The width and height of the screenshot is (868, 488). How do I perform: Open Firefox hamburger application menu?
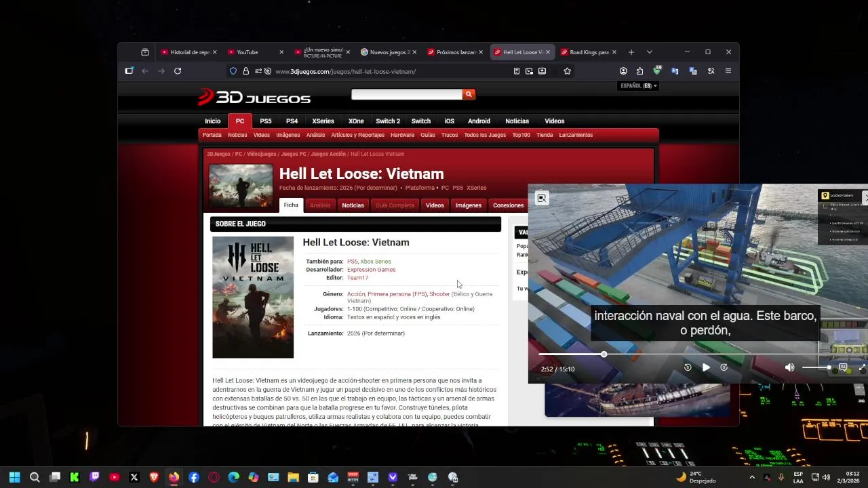point(728,70)
